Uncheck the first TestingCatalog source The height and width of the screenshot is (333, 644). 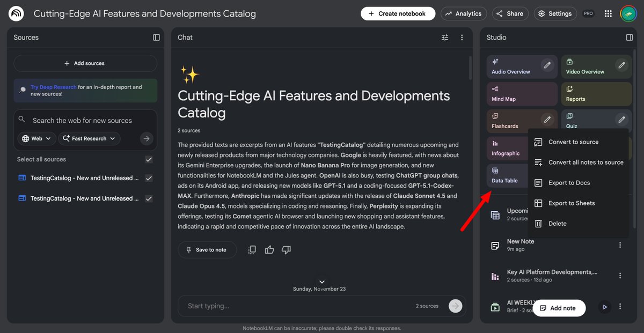pos(149,177)
